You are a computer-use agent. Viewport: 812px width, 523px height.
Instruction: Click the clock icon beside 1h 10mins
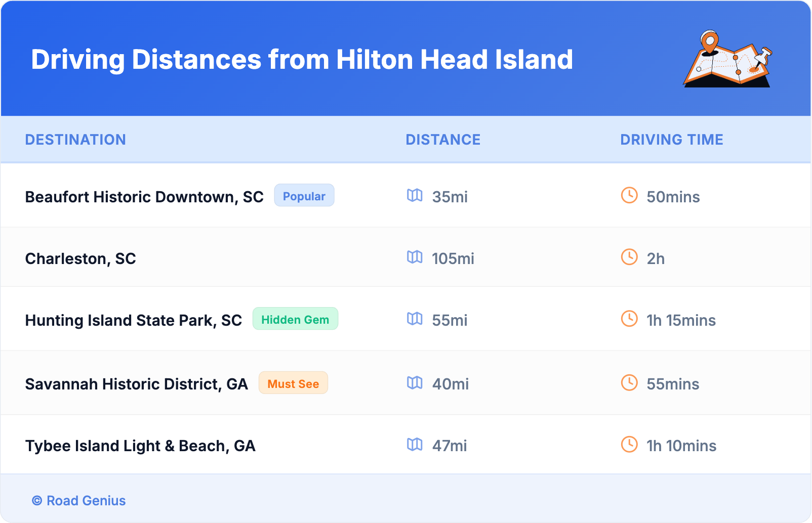coord(629,445)
